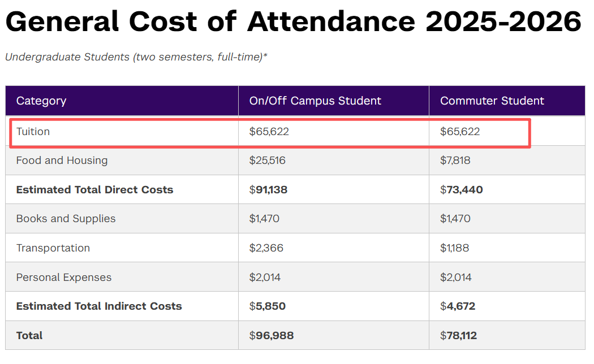Click the Food and Housing row label
594x364 pixels.
(62, 161)
